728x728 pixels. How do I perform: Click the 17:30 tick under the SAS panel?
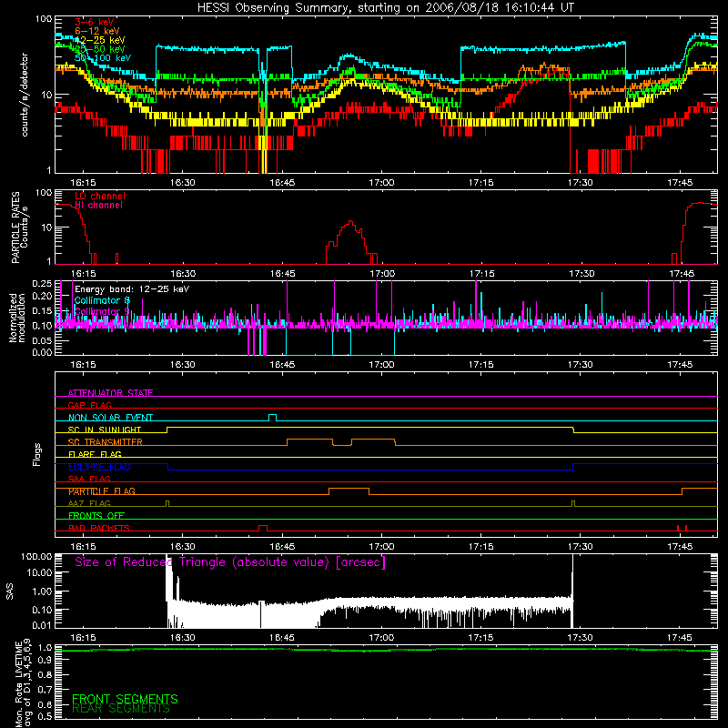pos(581,638)
